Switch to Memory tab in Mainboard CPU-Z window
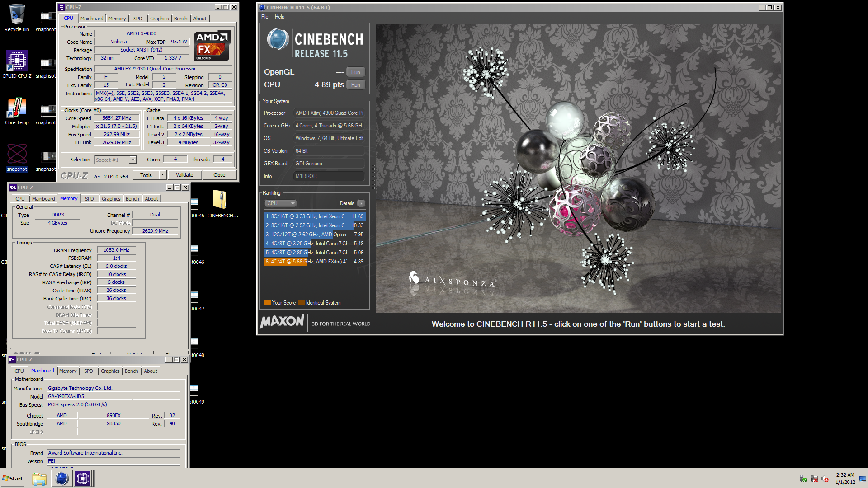Image resolution: width=868 pixels, height=488 pixels. (x=68, y=371)
